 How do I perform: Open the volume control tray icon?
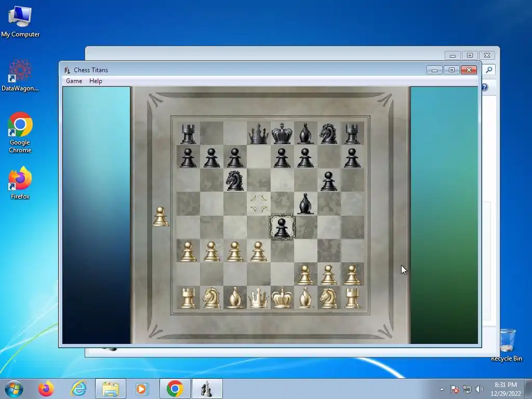(x=479, y=389)
